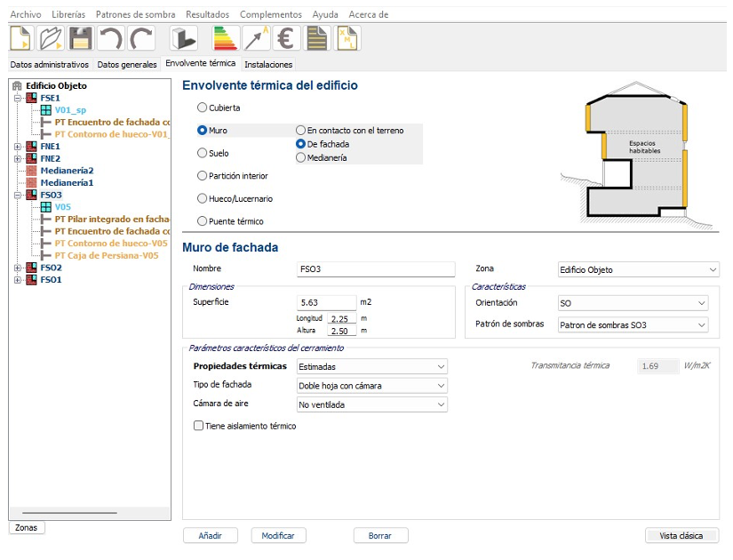Image resolution: width=733 pixels, height=560 pixels.
Task: Enable 'Tiene aislamiento térmico' checkbox
Action: pos(198,426)
